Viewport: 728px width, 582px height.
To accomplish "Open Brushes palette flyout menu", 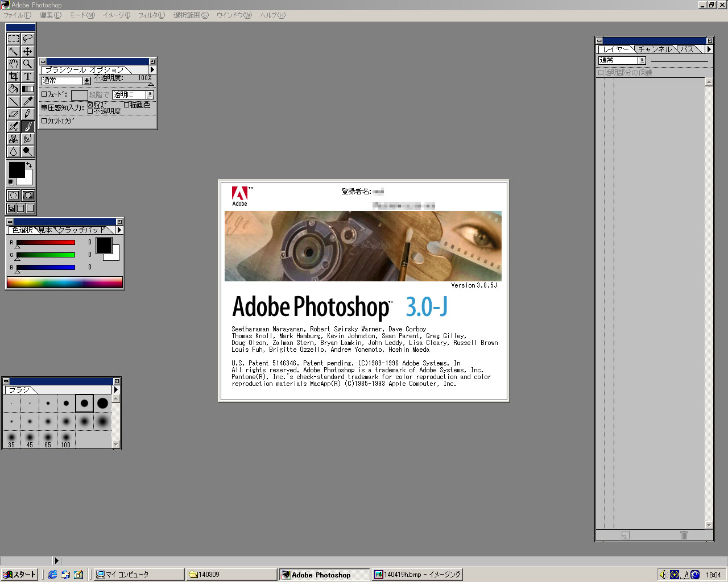I will point(116,390).
